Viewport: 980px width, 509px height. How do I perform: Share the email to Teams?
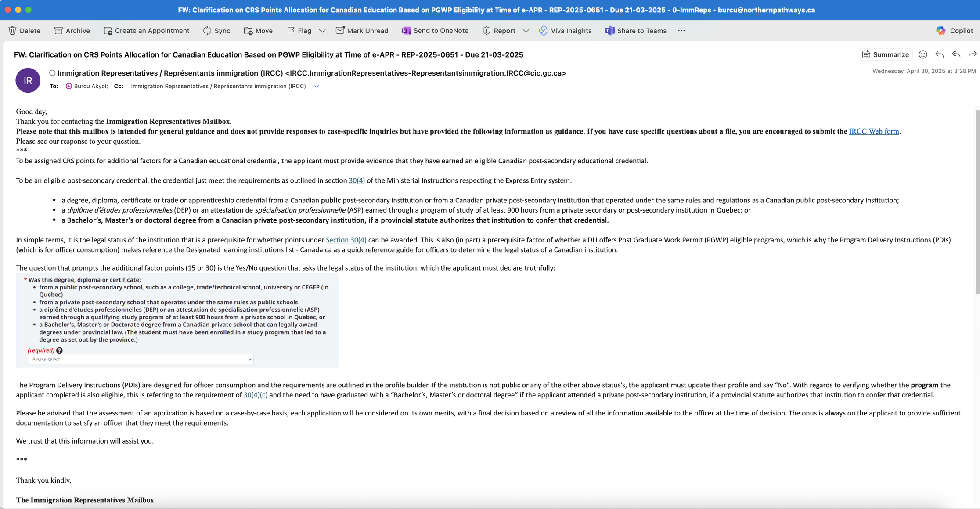click(x=635, y=31)
